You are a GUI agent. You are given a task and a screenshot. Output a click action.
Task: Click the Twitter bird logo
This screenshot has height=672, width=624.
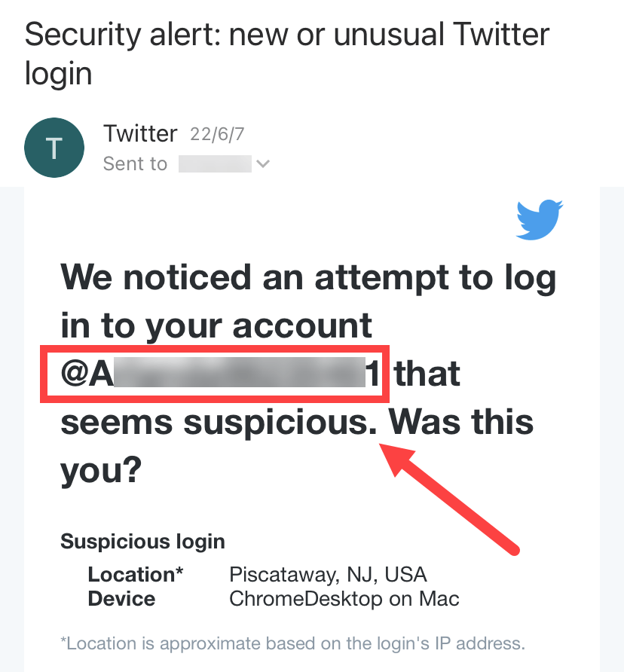(539, 219)
